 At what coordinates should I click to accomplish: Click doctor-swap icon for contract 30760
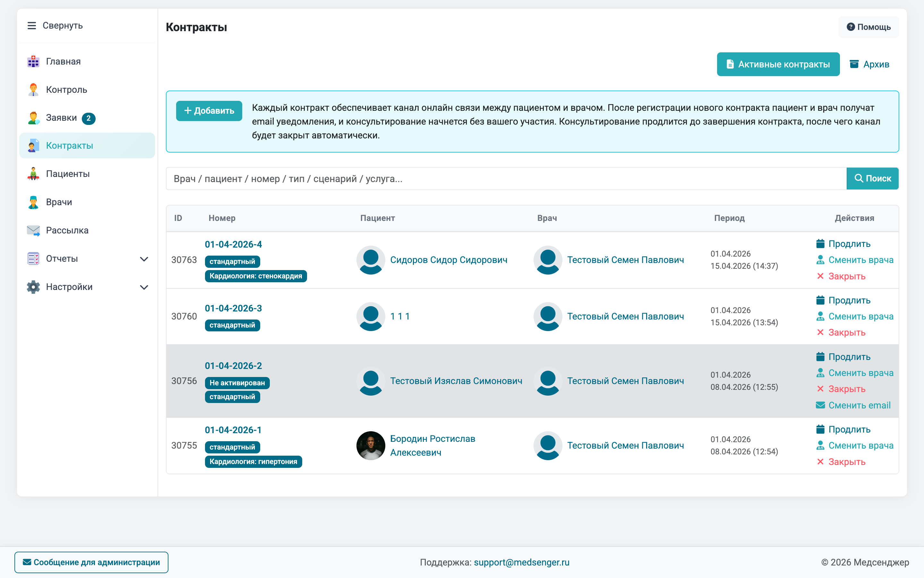(820, 316)
